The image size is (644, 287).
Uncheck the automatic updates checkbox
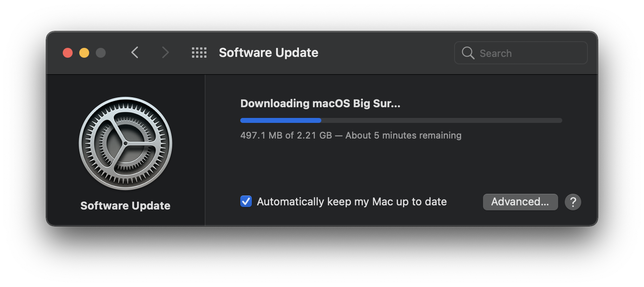pos(246,202)
